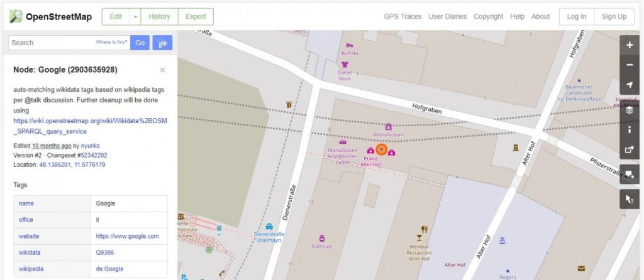Screen dimensions: 644x280
Task: Click the Go search button
Action: [140, 43]
